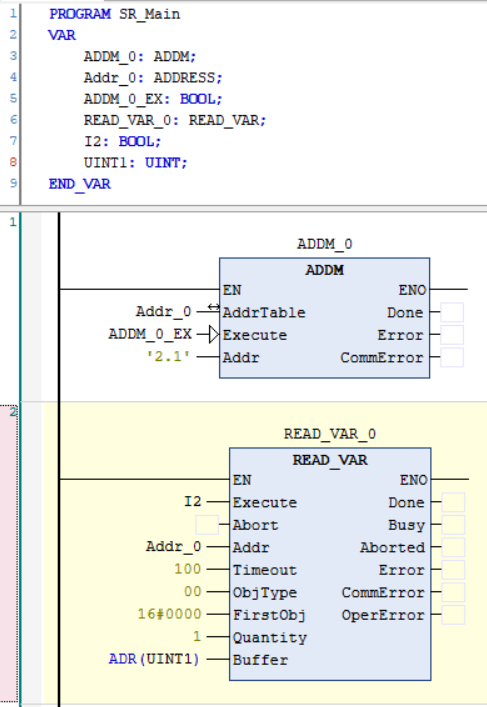Click the OperError pin of the READ_VAR block
This screenshot has width=487, height=707.
pos(383,615)
